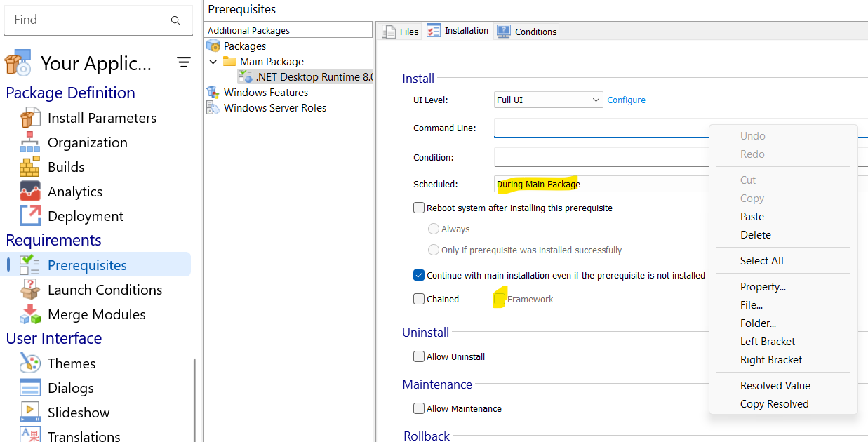This screenshot has width=868, height=442.
Task: Tick the Chained checkbox
Action: (419, 299)
